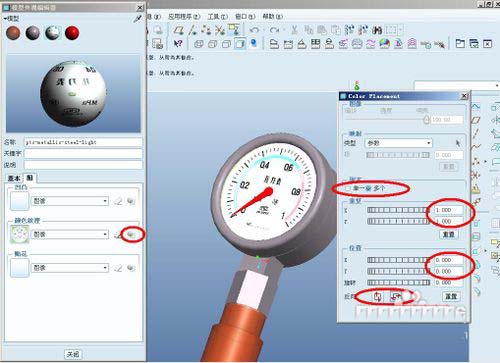The image size is (500, 363).
Task: Click the colorful appearance gallery toolbar icon
Action: (384, 44)
